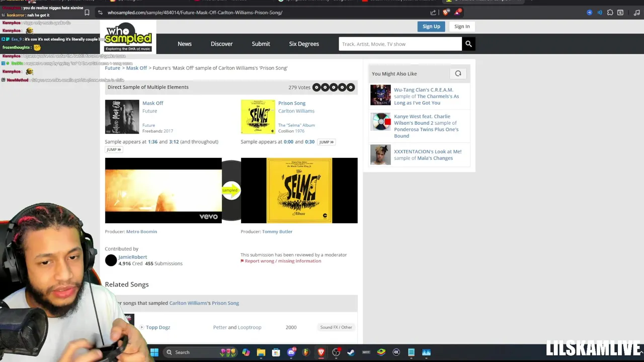Open the Windows Start menu

[x=154, y=352]
